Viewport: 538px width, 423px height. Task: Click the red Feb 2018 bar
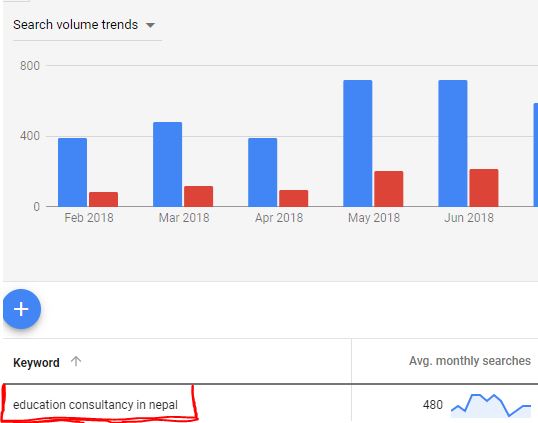tap(103, 199)
